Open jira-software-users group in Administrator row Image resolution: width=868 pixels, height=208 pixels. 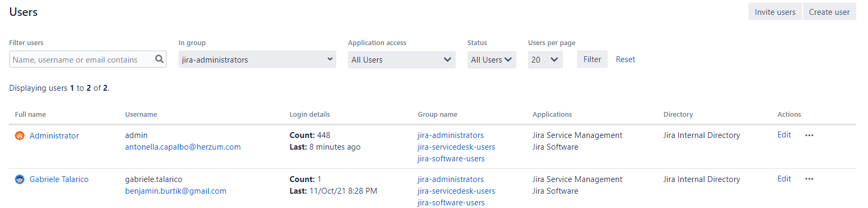(451, 159)
